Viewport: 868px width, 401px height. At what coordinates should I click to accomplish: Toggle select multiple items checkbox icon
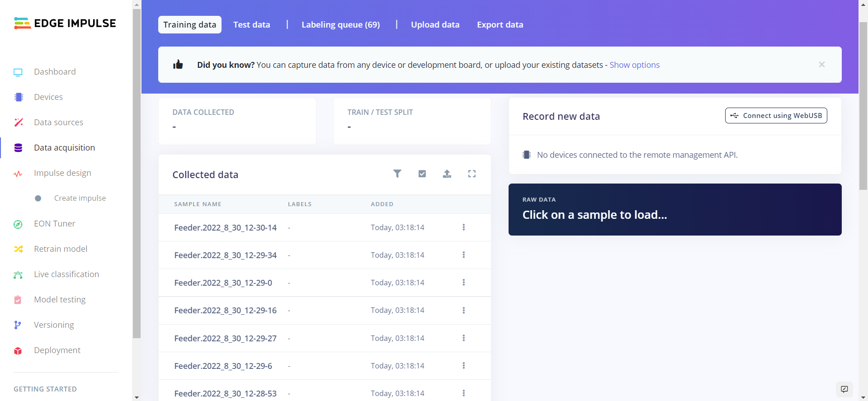(x=422, y=174)
